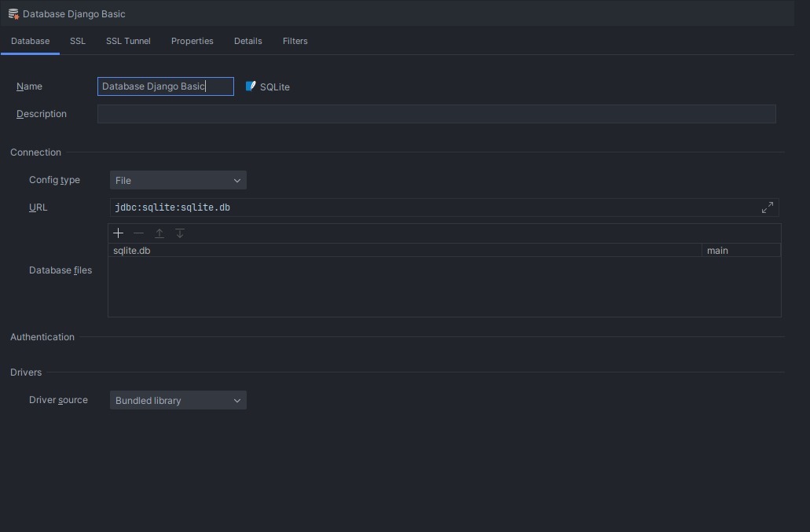The image size is (810, 532).
Task: Click the Drivers section header
Action: [x=26, y=372]
